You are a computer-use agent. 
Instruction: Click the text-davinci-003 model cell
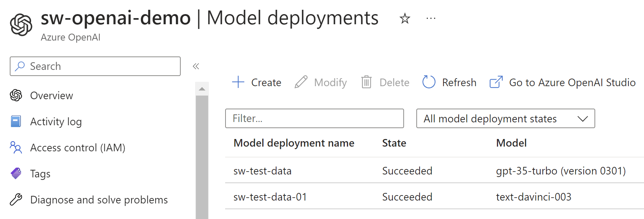(x=534, y=197)
